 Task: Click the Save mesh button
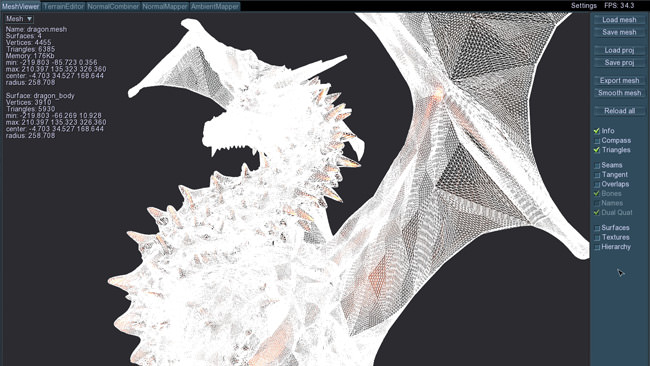coord(619,32)
